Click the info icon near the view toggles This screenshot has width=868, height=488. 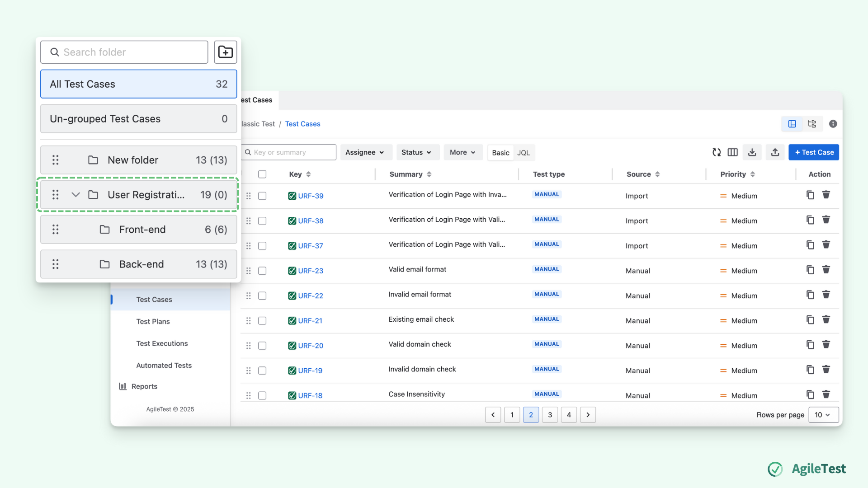tap(833, 123)
